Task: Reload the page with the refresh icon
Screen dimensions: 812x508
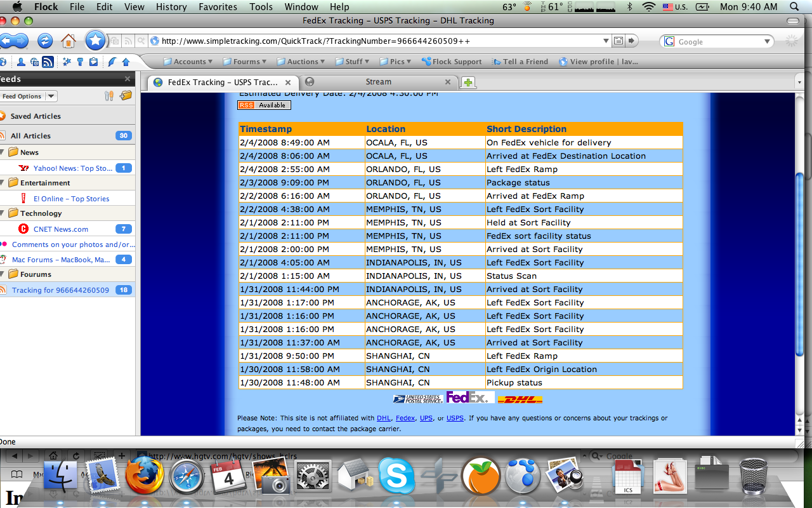Action: tap(45, 41)
